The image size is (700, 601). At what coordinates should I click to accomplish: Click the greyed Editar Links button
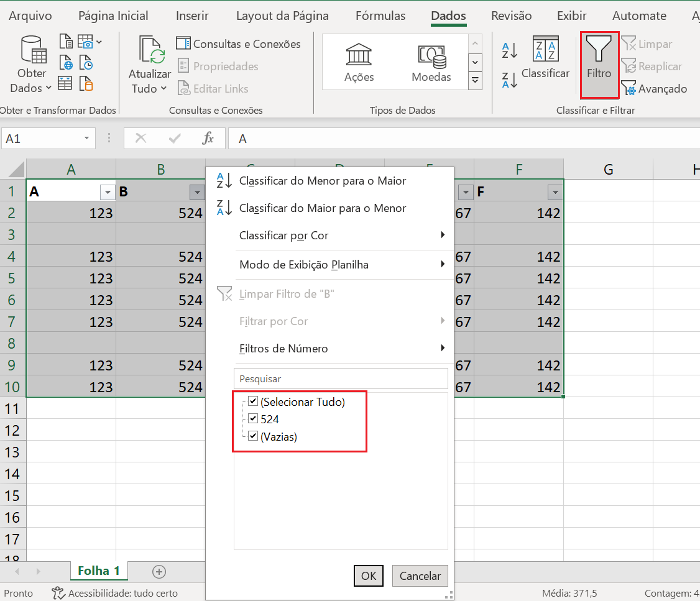[x=213, y=88]
